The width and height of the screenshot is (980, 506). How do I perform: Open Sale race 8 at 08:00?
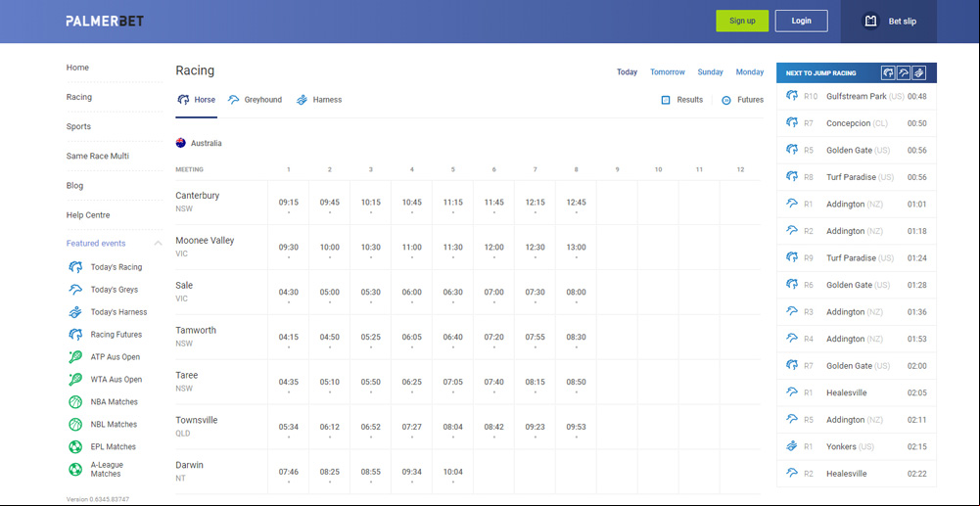click(576, 293)
